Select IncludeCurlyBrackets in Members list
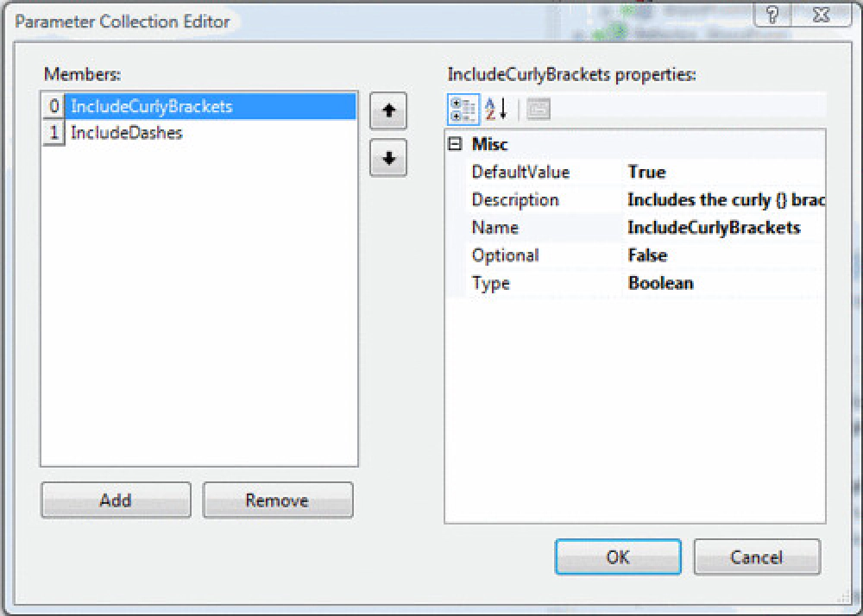This screenshot has height=616, width=863. (211, 106)
